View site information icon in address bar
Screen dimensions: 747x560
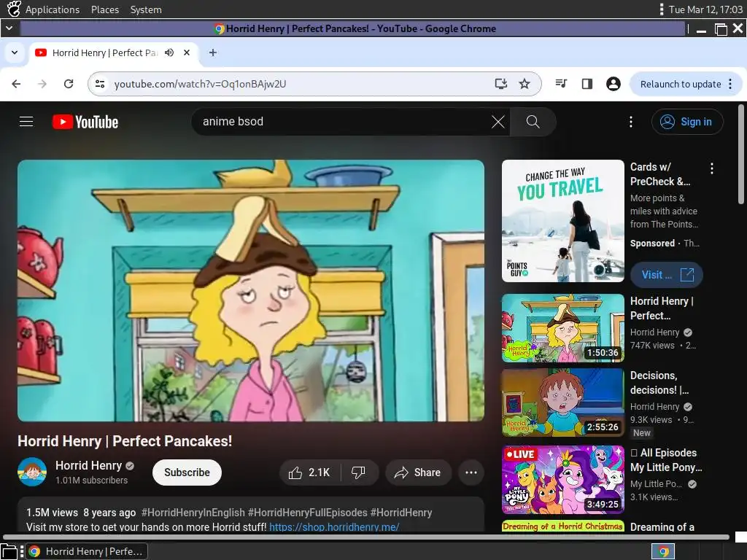(x=100, y=84)
